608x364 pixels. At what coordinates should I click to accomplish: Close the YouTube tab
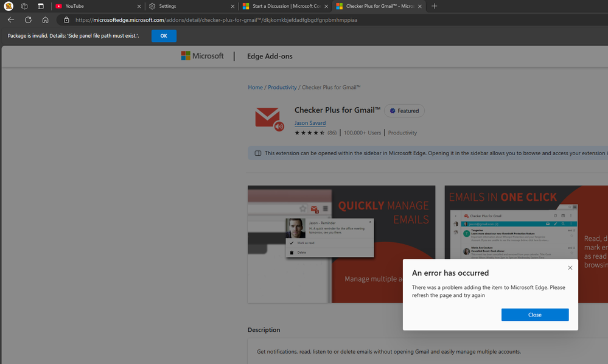point(139,6)
